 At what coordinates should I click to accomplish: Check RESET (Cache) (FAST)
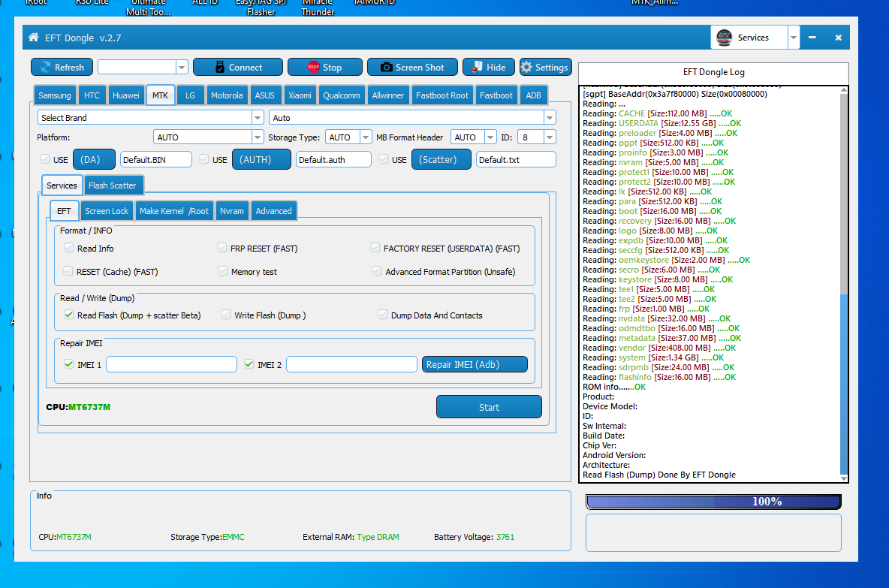[68, 271]
